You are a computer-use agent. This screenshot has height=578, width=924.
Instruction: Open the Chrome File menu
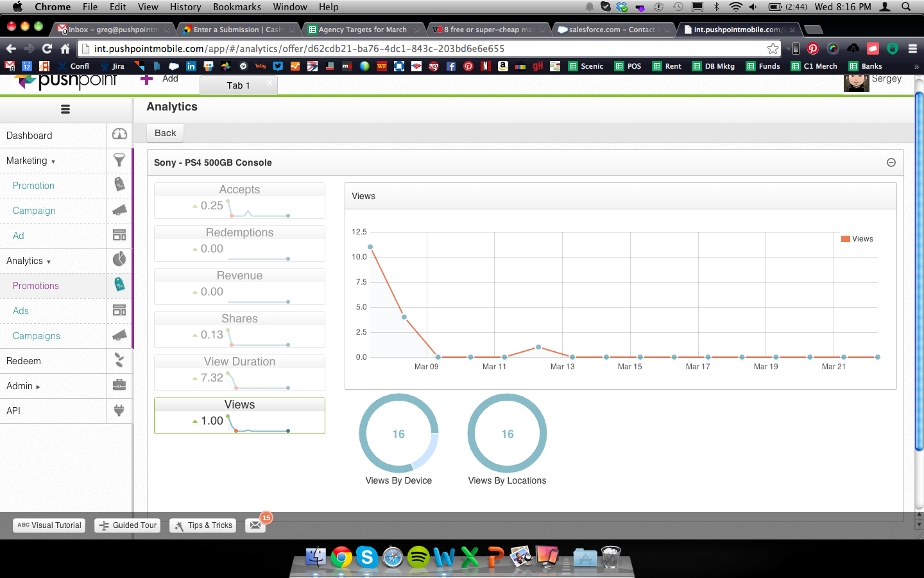click(90, 7)
